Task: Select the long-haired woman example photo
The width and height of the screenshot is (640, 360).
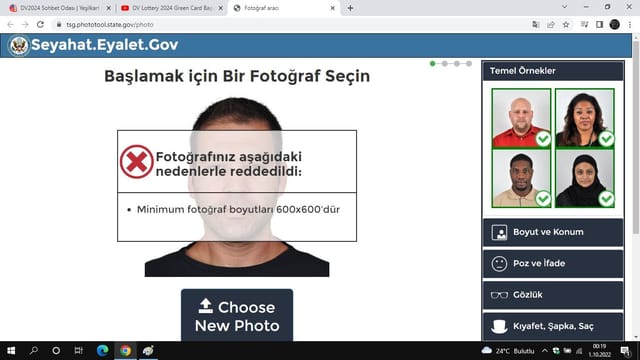Action: tap(584, 118)
